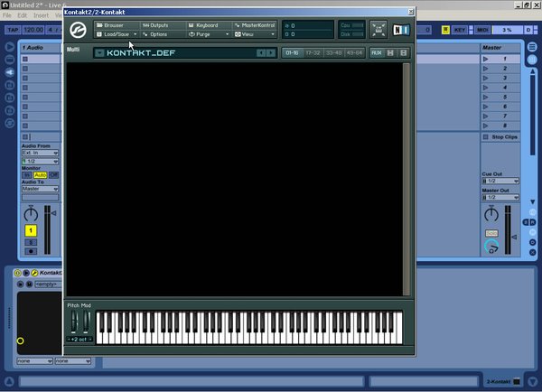Click the Stop Clips button
This screenshot has width=542, height=392.
500,137
